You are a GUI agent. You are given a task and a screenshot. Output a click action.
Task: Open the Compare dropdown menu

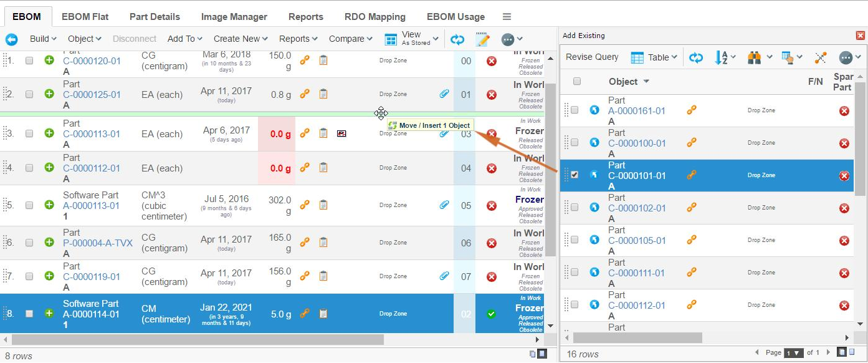click(351, 39)
